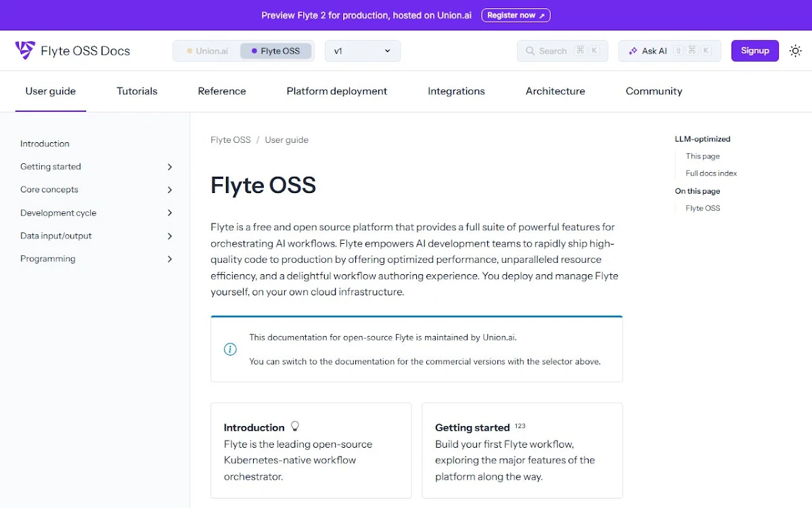
Task: Open the Platform deployment tab
Action: [337, 91]
